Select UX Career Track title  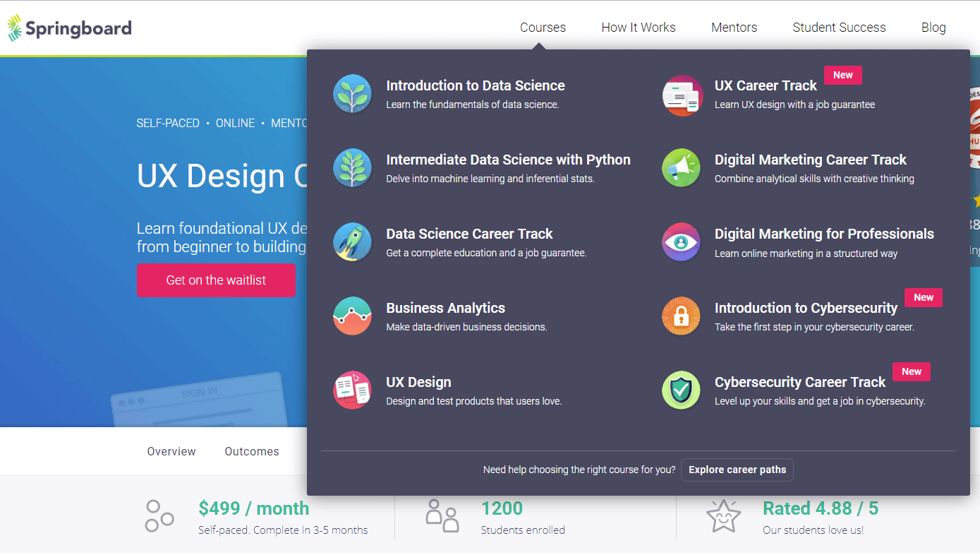tap(766, 85)
